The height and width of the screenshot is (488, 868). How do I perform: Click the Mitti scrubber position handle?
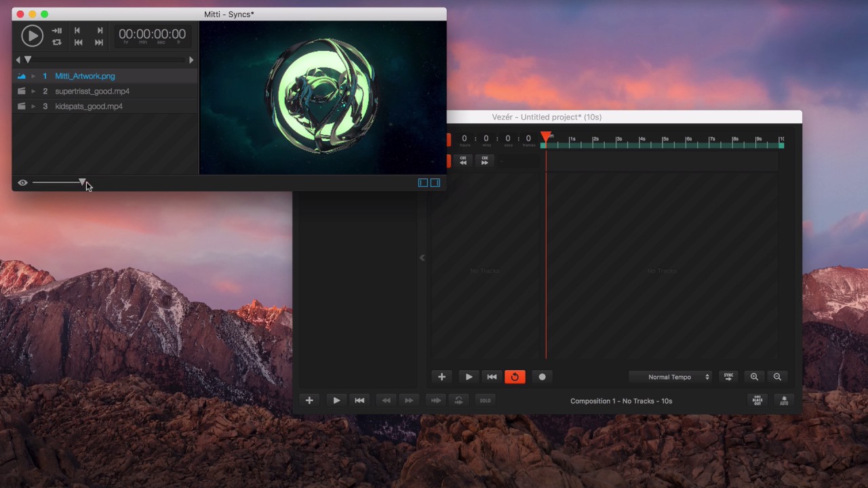[x=28, y=60]
